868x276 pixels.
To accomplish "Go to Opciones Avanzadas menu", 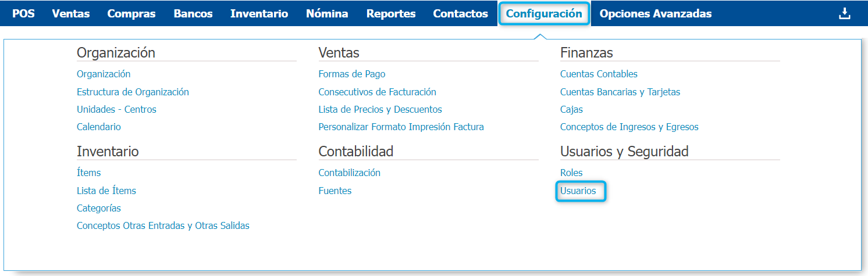I will pyautogui.click(x=655, y=13).
